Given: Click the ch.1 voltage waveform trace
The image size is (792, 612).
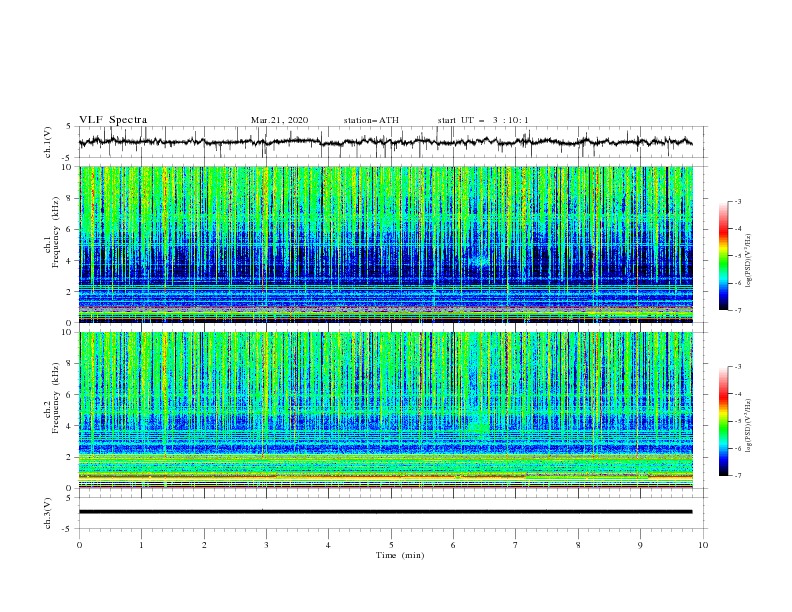Looking at the screenshot, I should coord(386,142).
